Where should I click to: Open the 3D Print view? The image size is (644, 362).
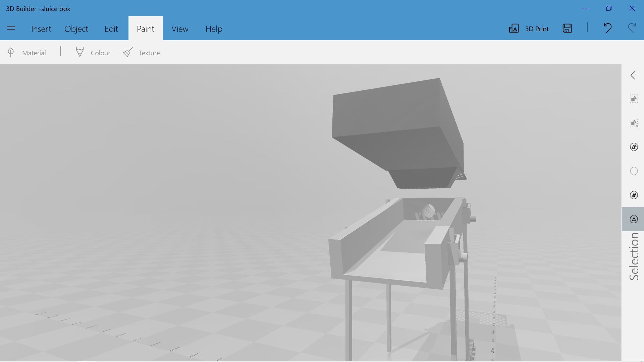click(x=528, y=28)
